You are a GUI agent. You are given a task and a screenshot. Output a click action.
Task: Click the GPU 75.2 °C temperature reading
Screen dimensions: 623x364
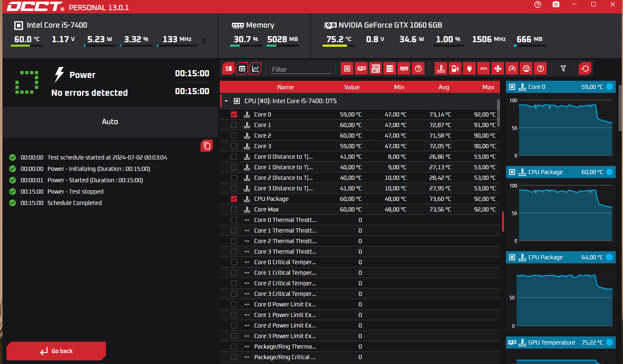pyautogui.click(x=339, y=39)
